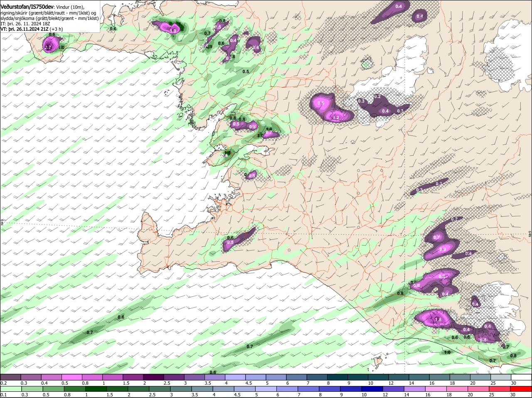532x398 pixels.
Task: Select the 0.2 label under the snow legend
Action: click(3, 383)
